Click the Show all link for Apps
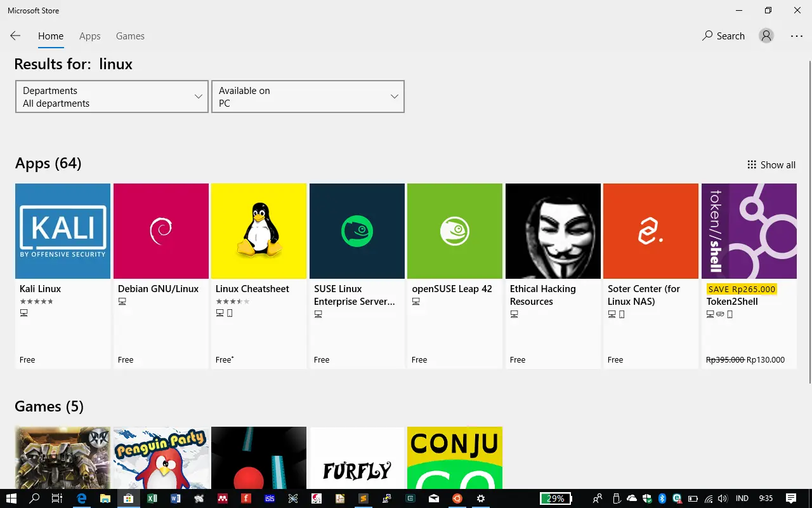812x508 pixels. pos(777,164)
